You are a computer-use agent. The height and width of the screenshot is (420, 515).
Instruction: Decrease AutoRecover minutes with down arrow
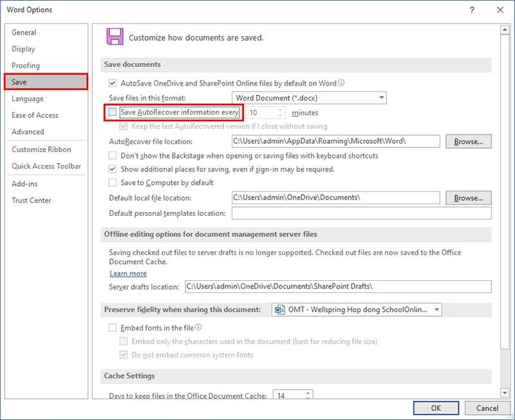(280, 115)
